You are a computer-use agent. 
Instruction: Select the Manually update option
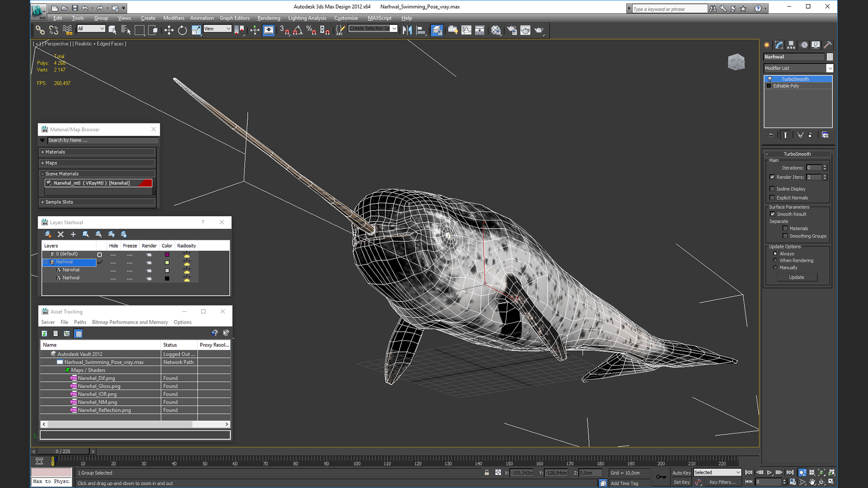775,267
